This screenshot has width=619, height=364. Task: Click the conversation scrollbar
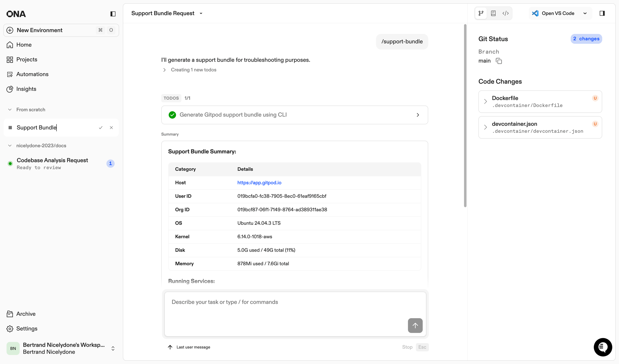[x=465, y=116]
